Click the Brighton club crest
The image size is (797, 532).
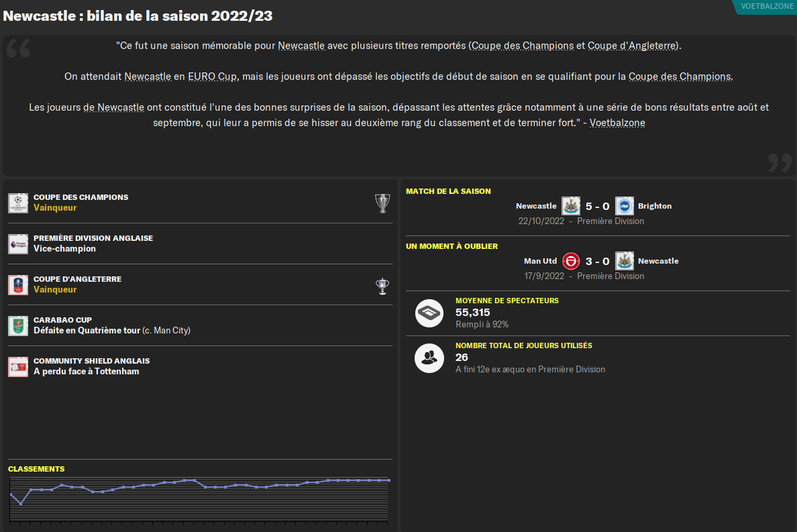coord(624,207)
